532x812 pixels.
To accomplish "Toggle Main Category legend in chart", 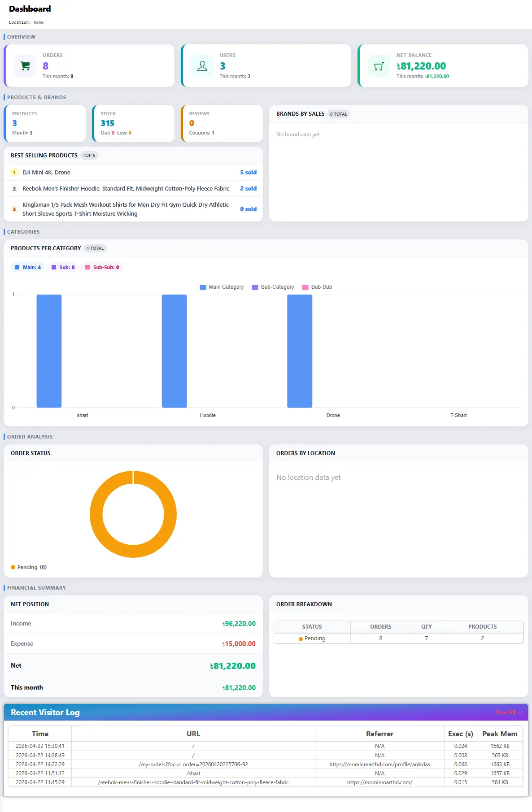I will point(222,287).
